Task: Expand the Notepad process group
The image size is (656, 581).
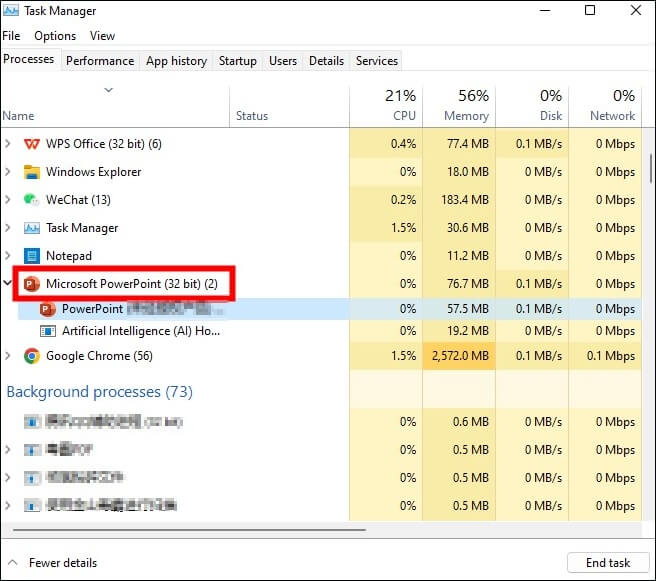Action: click(x=8, y=256)
